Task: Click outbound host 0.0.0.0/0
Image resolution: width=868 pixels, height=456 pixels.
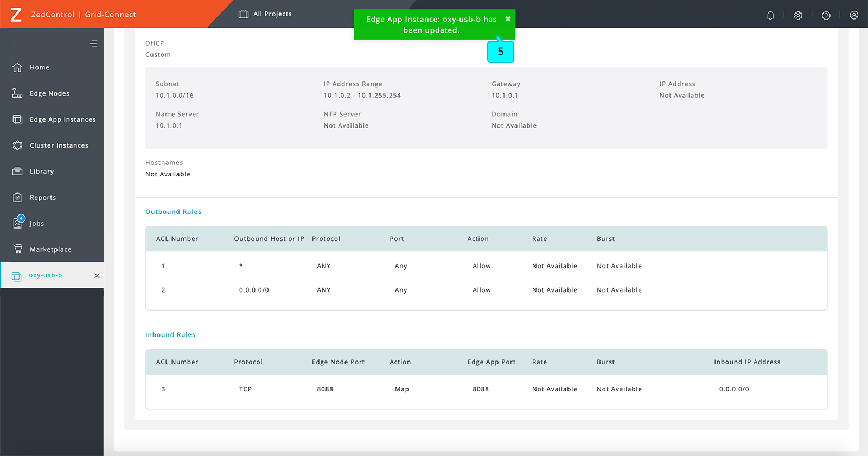Action: [x=254, y=290]
